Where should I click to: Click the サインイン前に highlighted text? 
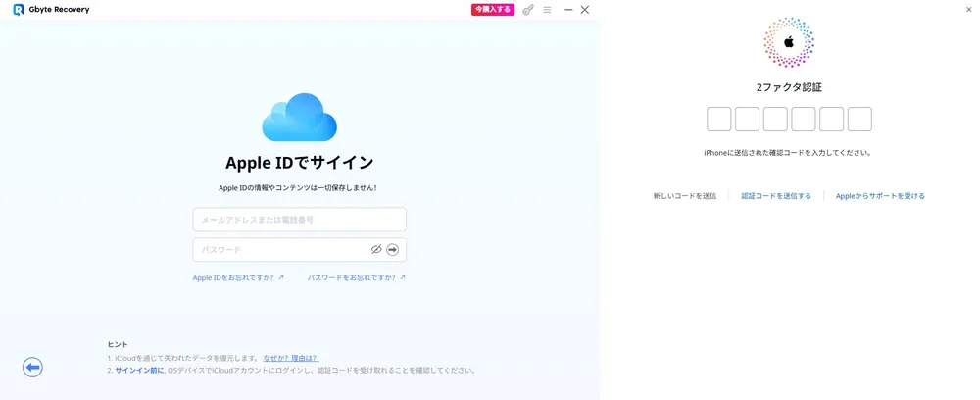point(139,370)
